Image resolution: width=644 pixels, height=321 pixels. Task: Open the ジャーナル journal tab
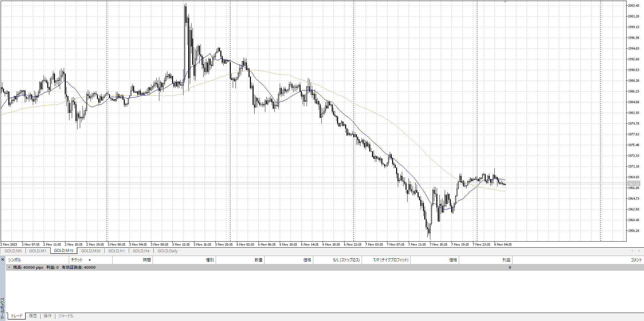coord(66,316)
